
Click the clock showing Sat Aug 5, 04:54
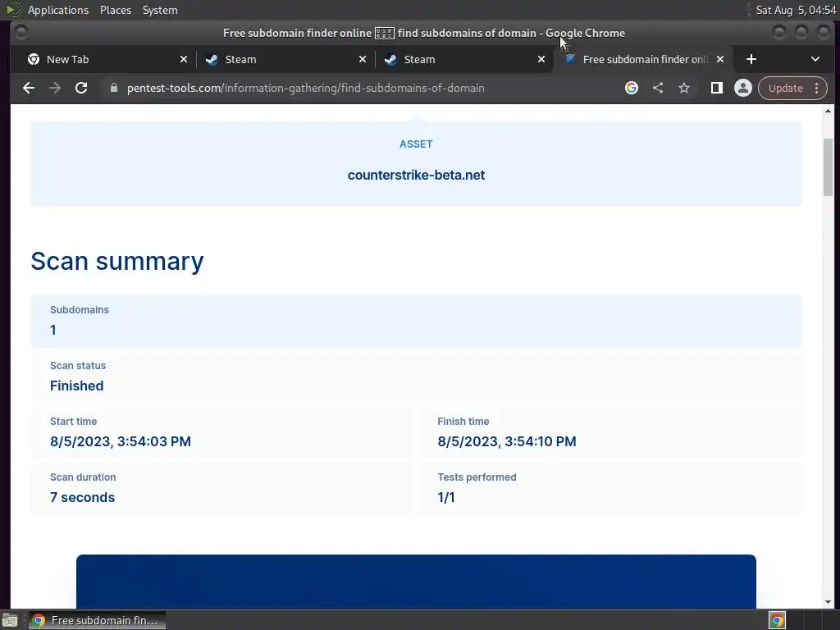[796, 10]
